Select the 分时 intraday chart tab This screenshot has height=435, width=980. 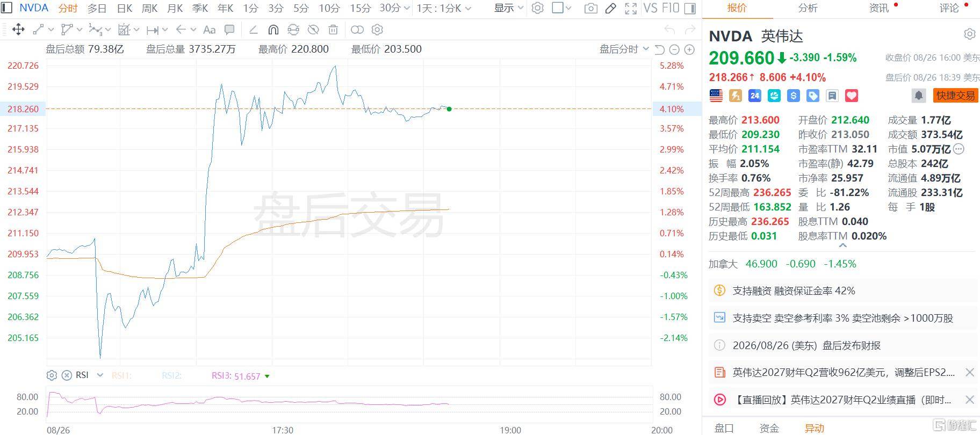click(68, 8)
